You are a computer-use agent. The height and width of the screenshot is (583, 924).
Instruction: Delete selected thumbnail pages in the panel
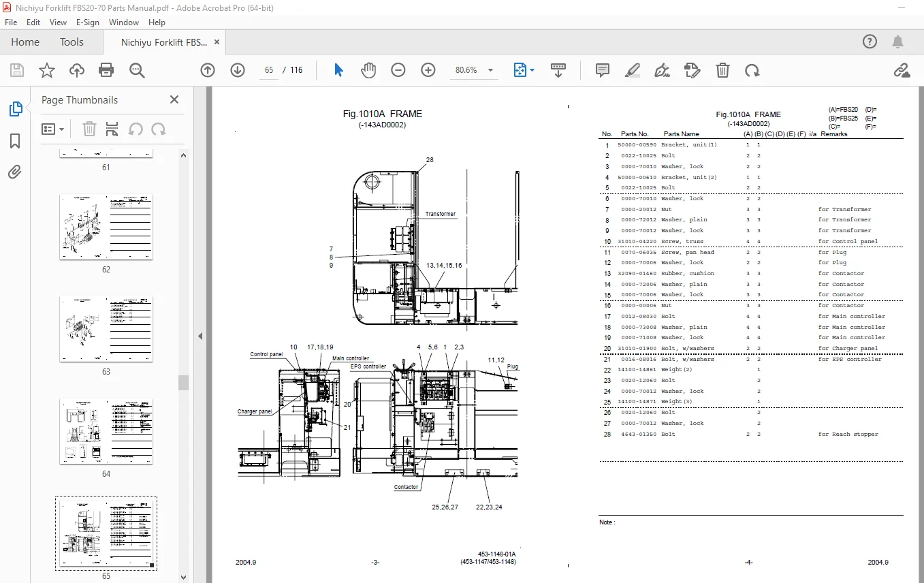(x=89, y=129)
